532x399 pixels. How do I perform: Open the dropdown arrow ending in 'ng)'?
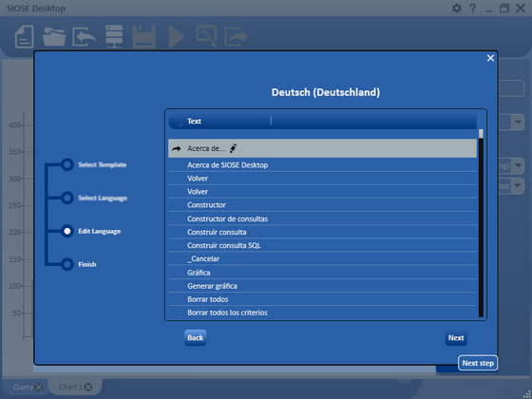tap(518, 165)
